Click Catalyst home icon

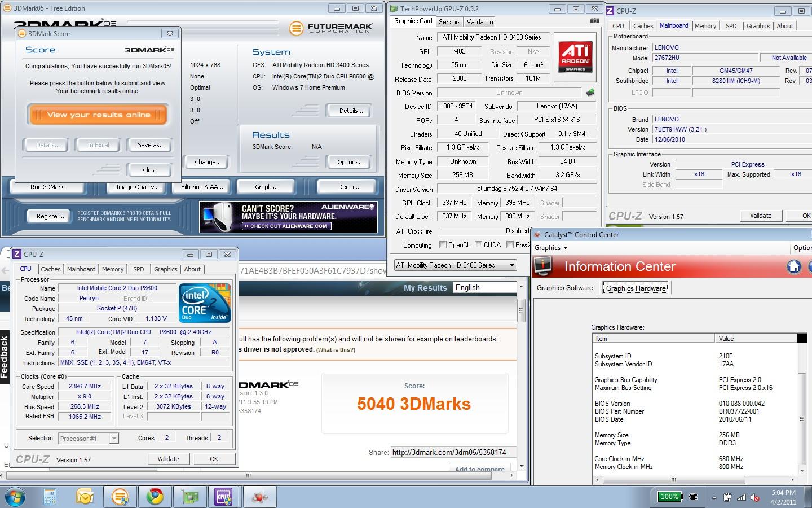(x=794, y=266)
